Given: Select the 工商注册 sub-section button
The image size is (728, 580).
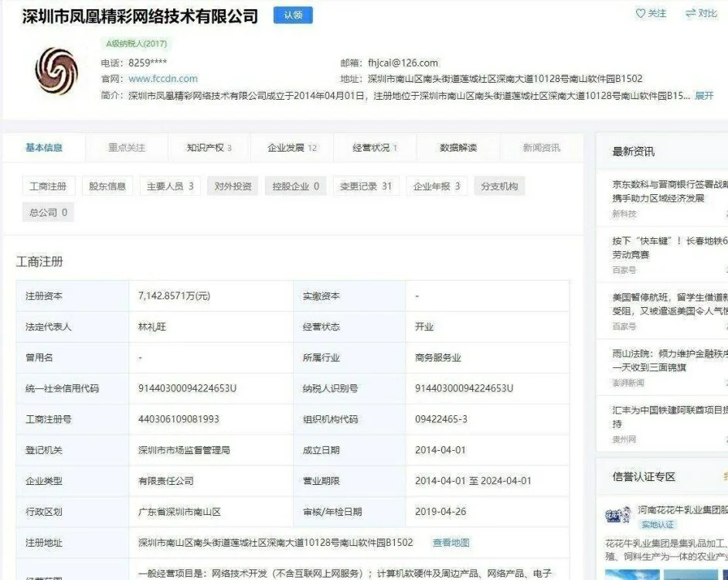Looking at the screenshot, I should [48, 186].
